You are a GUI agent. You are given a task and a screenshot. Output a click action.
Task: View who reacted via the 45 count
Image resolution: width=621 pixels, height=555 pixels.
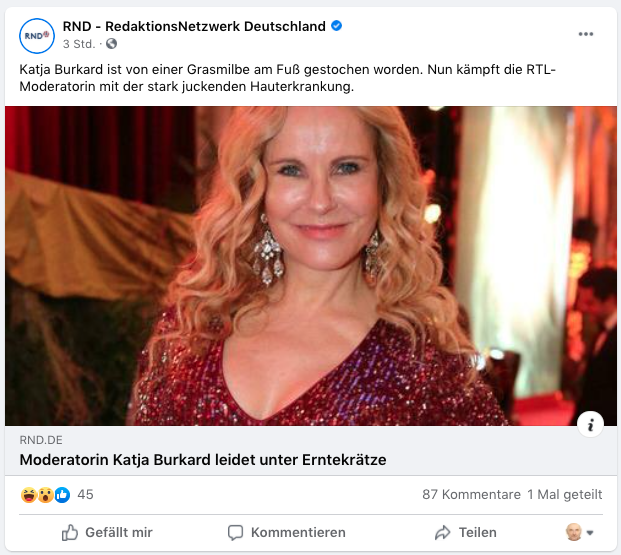(x=85, y=494)
